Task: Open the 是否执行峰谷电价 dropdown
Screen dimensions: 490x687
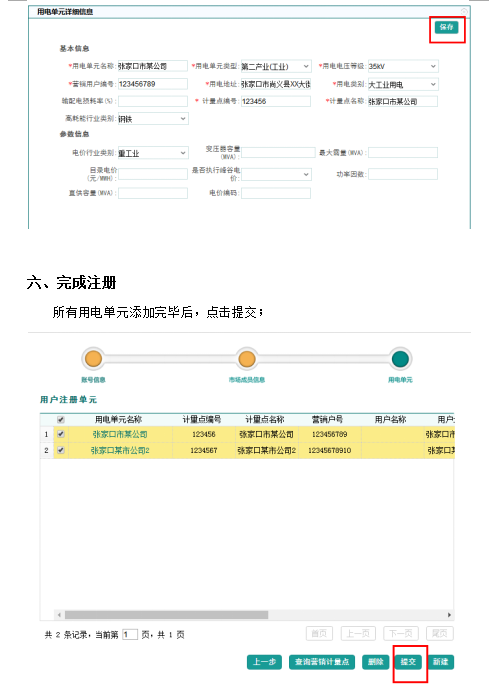Action: coord(276,174)
